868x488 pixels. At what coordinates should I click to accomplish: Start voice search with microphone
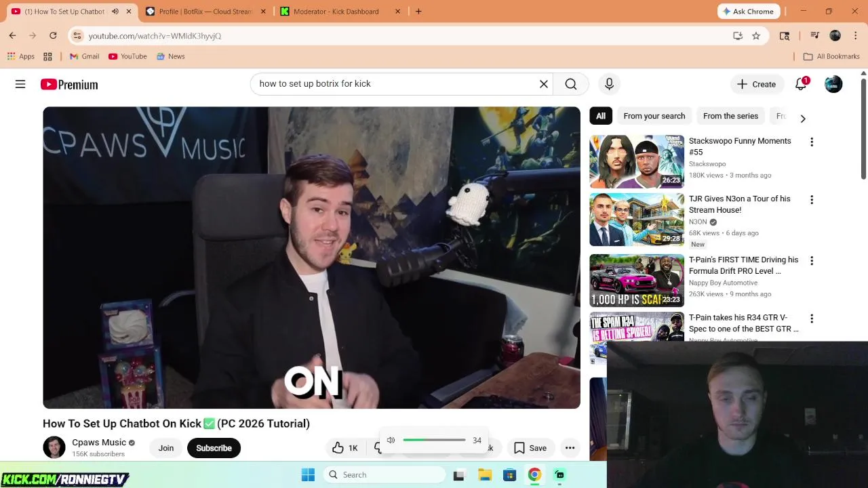[x=609, y=84]
